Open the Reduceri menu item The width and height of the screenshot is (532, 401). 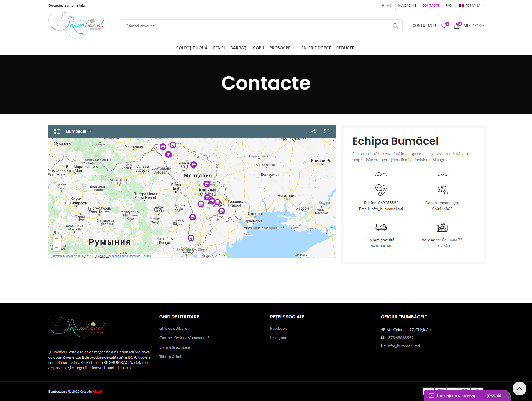[346, 48]
